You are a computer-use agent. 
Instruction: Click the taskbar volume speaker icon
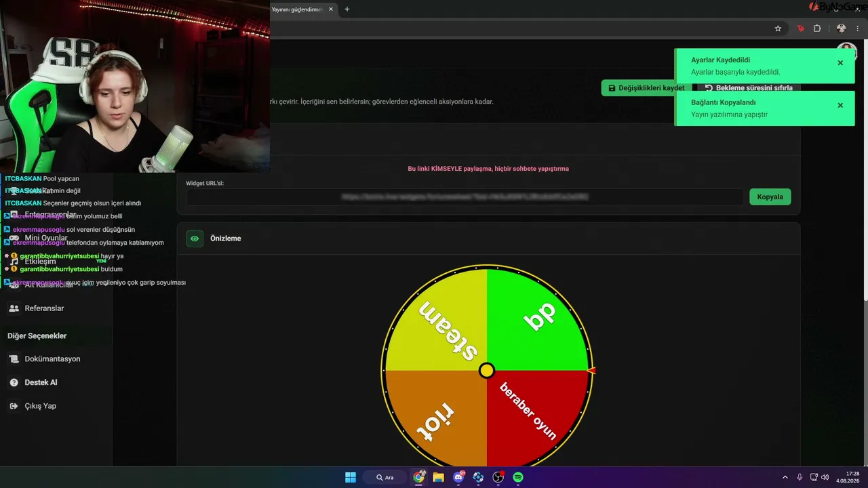pos(825,477)
